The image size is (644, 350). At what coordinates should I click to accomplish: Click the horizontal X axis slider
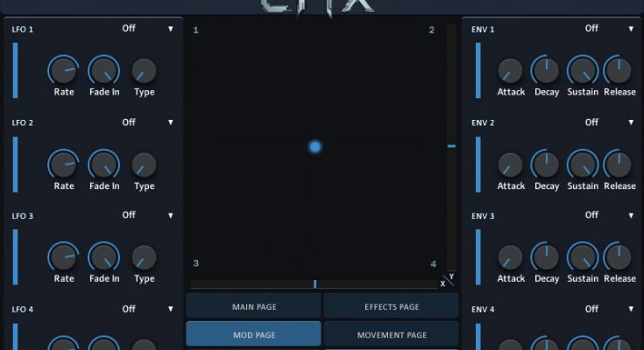[314, 284]
